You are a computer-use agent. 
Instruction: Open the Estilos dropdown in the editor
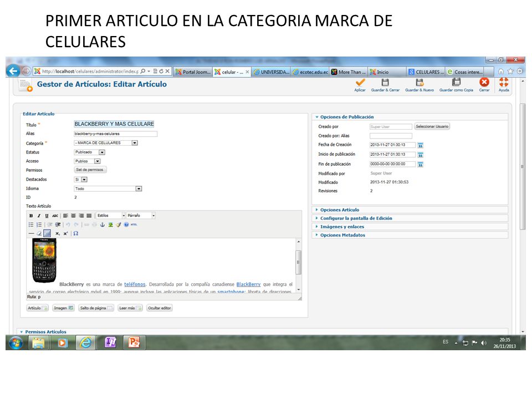(111, 216)
